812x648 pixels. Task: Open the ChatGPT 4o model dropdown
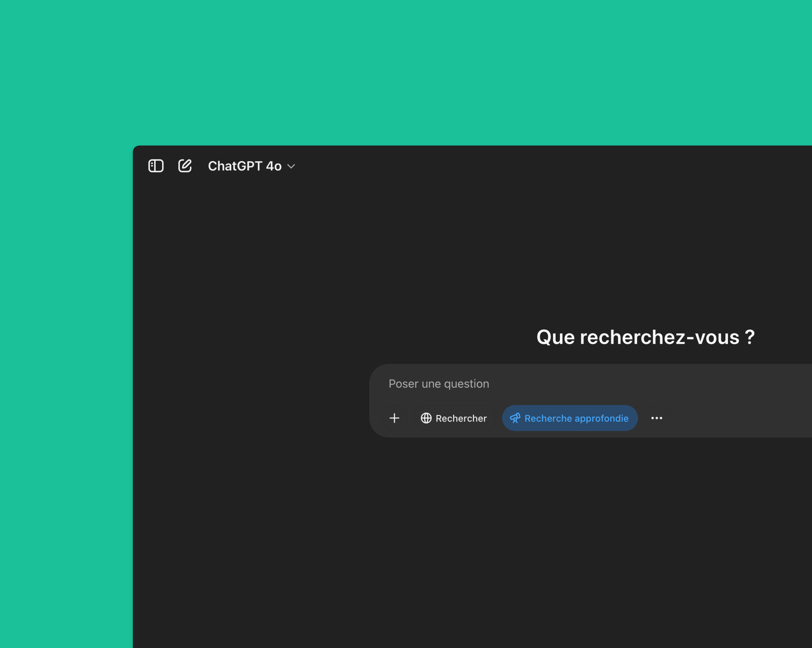pyautogui.click(x=252, y=166)
